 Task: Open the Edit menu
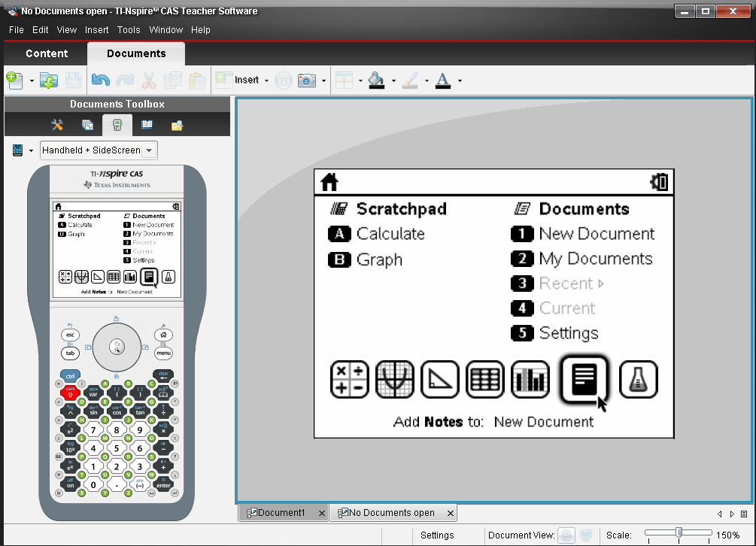pyautogui.click(x=40, y=30)
